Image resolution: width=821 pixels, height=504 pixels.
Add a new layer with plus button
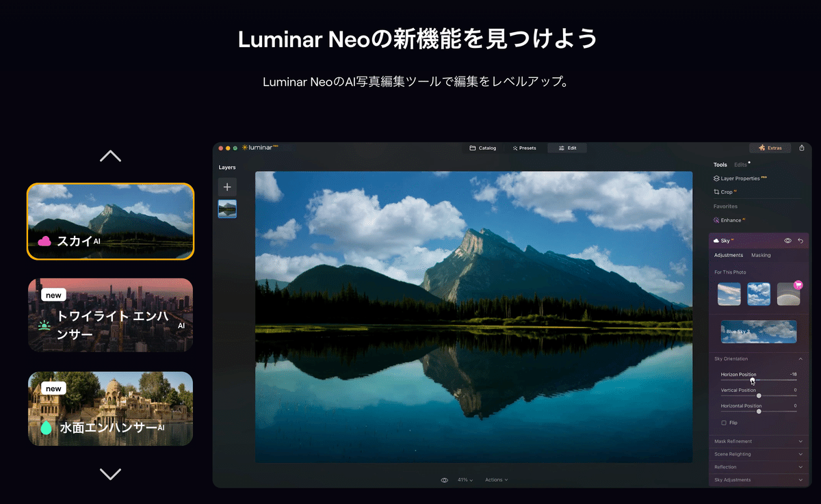[227, 187]
